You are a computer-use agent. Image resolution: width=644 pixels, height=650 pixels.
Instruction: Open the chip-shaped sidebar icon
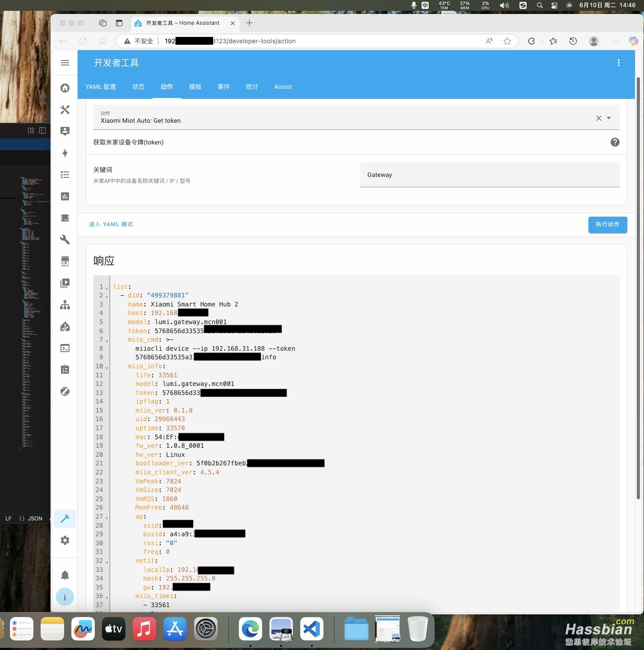pyautogui.click(x=65, y=218)
